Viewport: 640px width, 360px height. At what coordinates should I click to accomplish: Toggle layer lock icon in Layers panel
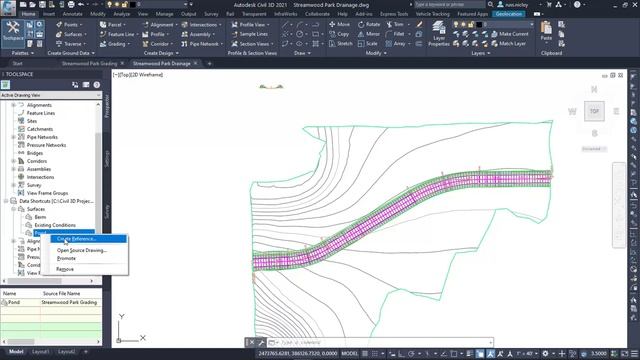coord(471,24)
